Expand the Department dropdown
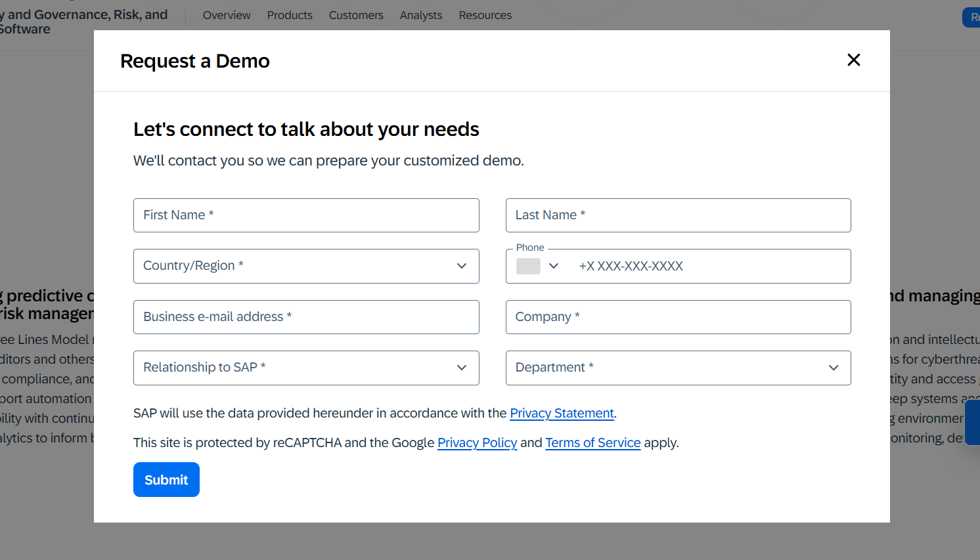The width and height of the screenshot is (980, 560). [x=678, y=368]
